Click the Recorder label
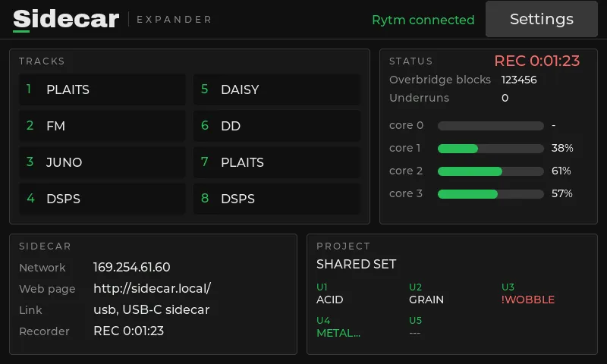This screenshot has width=607, height=364. tap(44, 331)
